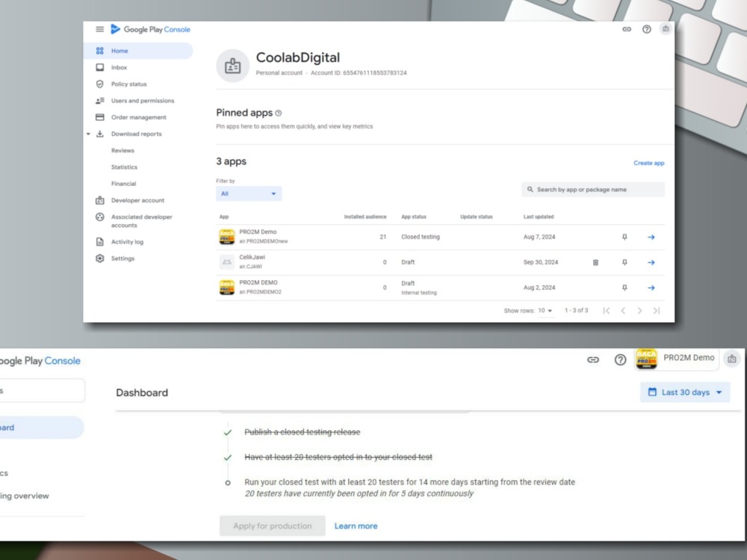Open the hamburger menu in top window

coord(99,29)
